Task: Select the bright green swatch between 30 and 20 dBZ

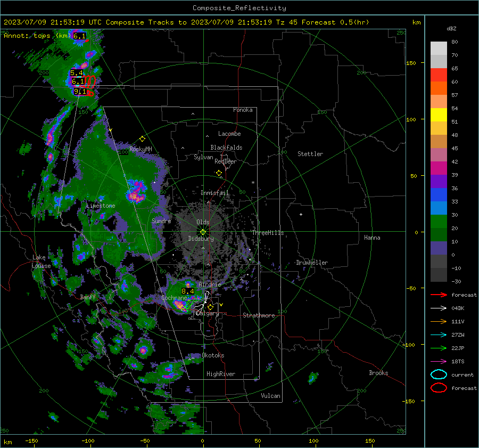Action: point(439,222)
